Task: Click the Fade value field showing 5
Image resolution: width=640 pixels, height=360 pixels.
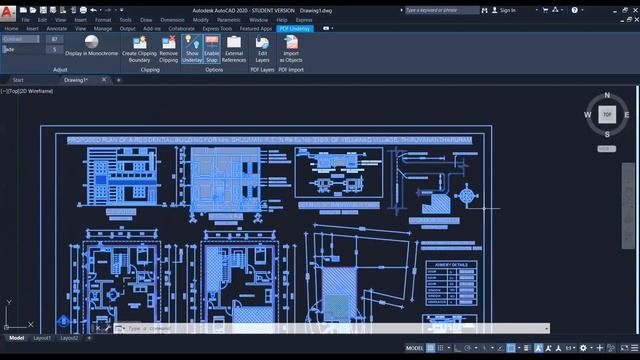Action: (x=54, y=49)
